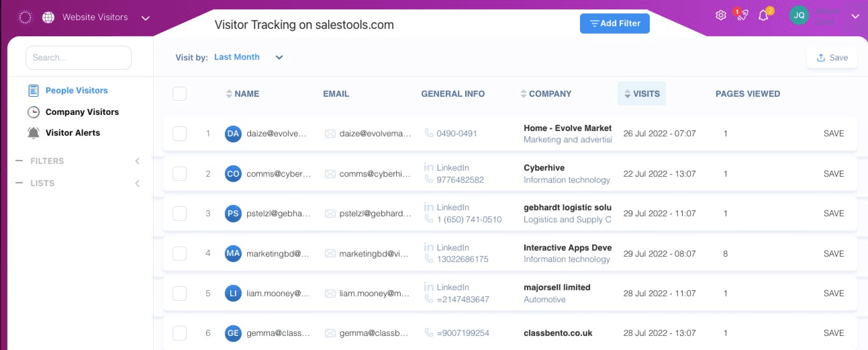
Task: Open Company Visitors view
Action: pos(82,112)
